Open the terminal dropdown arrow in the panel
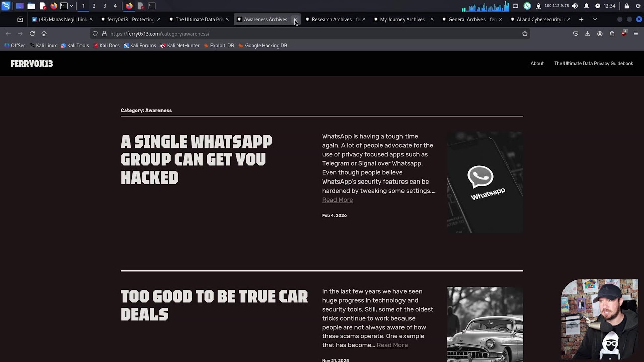 [71, 6]
